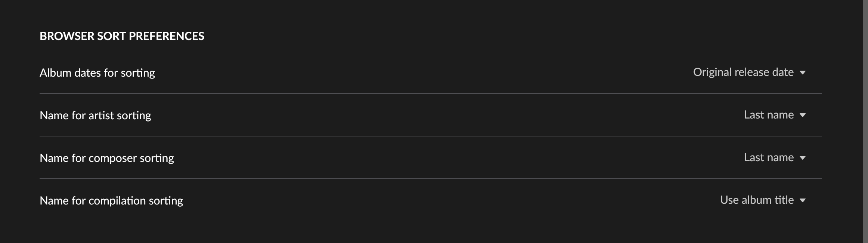The image size is (868, 243).
Task: Open the artist sorting Last name dropdown
Action: point(775,115)
